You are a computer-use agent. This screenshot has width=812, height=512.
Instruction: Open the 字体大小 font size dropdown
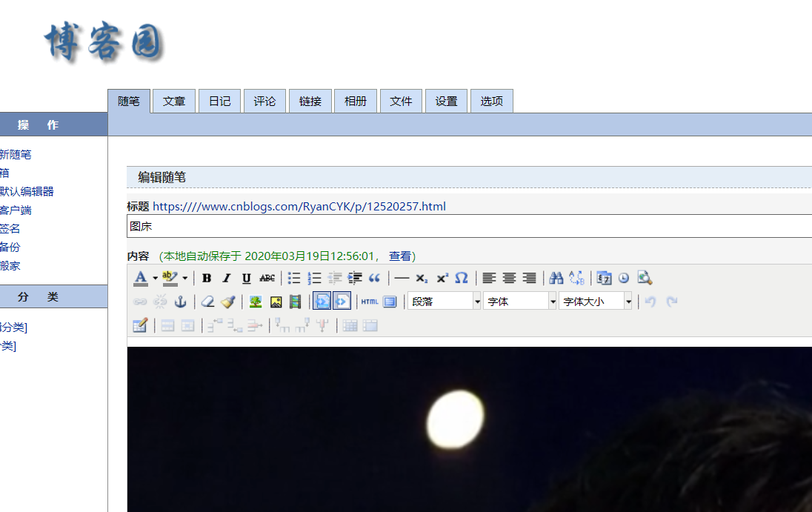pos(596,302)
